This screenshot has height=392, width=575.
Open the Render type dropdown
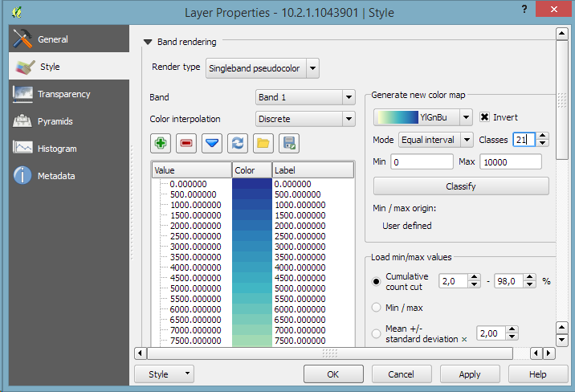point(262,68)
